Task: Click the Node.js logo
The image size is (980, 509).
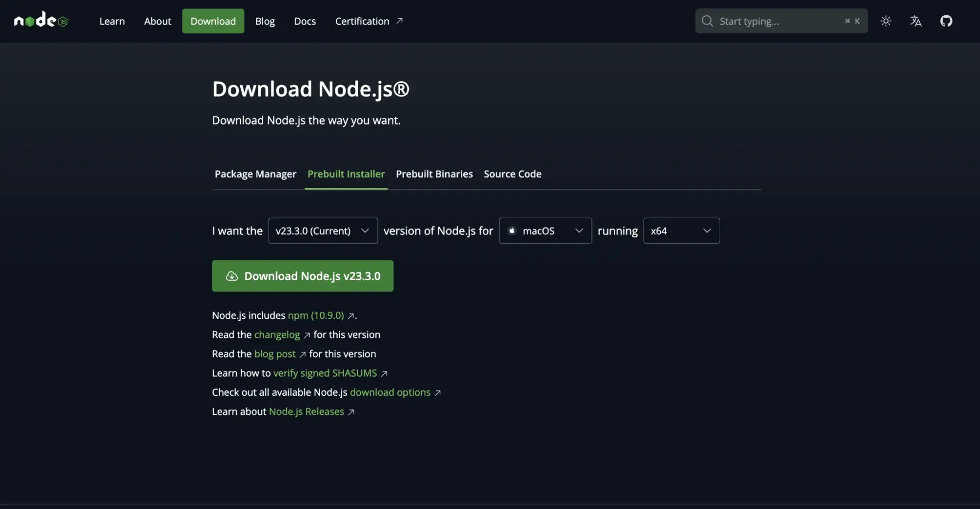Action: [x=42, y=20]
